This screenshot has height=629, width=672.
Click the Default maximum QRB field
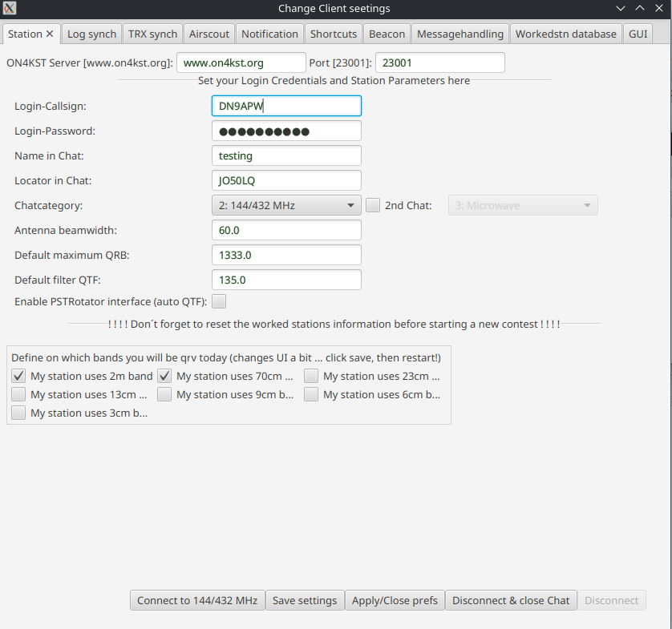286,255
